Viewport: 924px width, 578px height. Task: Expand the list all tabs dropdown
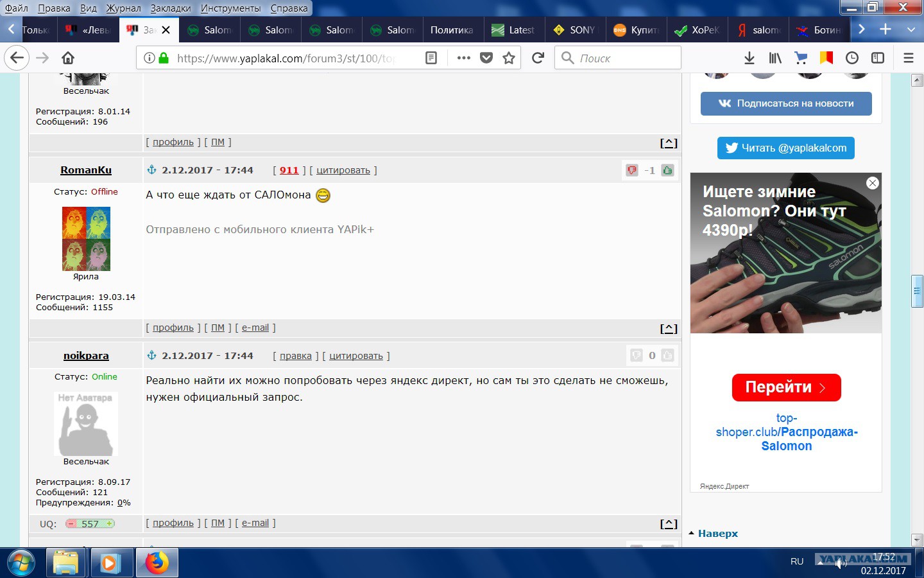[911, 30]
